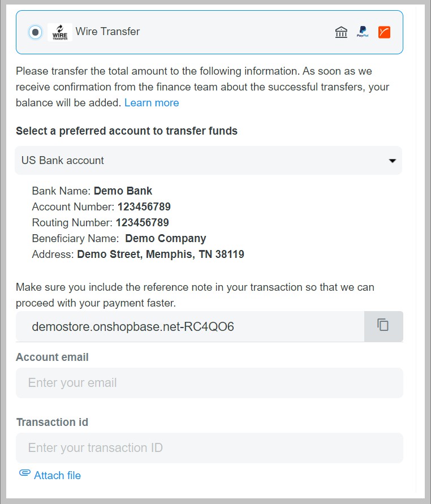
Task: Click the chevron on the account selector
Action: (x=393, y=161)
